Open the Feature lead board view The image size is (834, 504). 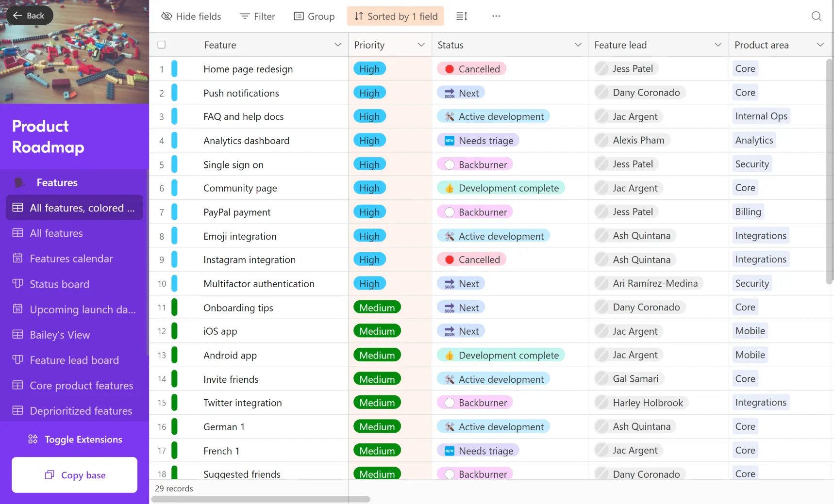(x=74, y=360)
